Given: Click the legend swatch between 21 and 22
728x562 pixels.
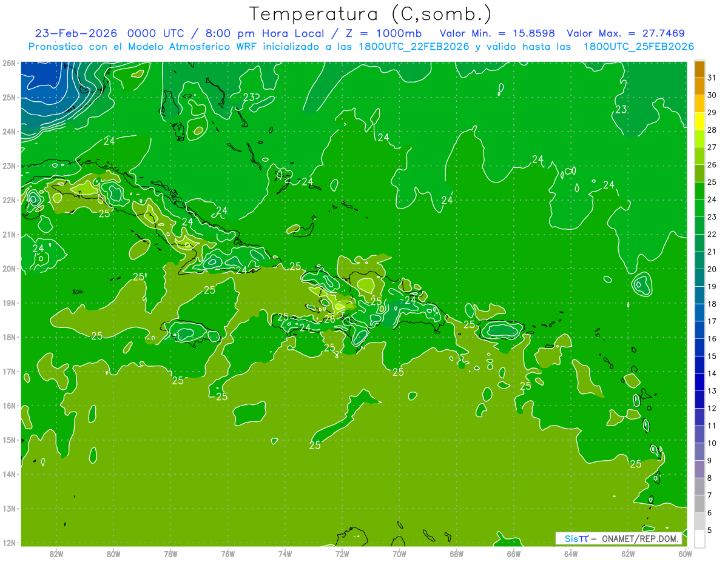Looking at the screenshot, I should (699, 243).
